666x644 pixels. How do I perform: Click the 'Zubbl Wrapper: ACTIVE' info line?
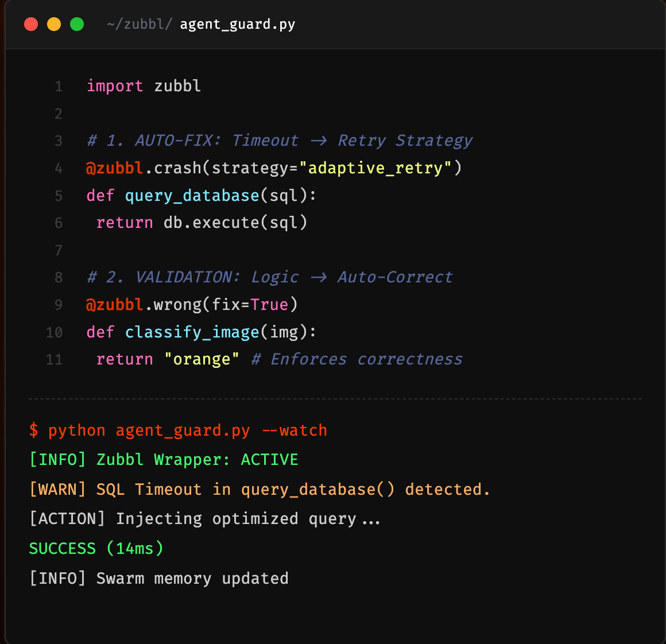164,460
